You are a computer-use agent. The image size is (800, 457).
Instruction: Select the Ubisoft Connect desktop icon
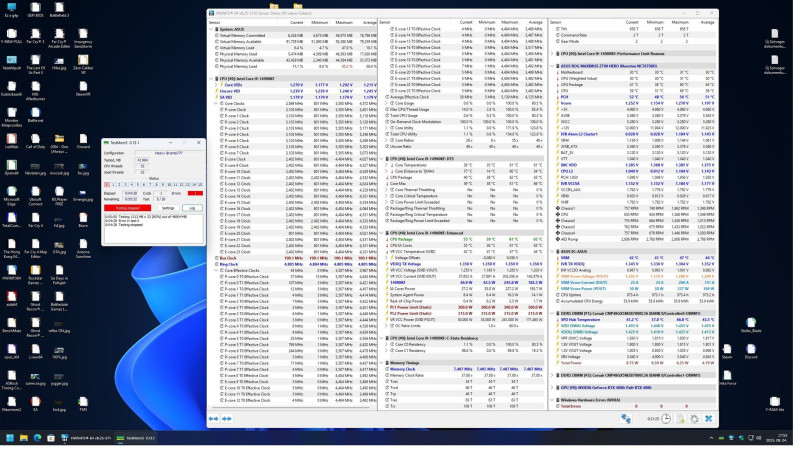pos(35,196)
